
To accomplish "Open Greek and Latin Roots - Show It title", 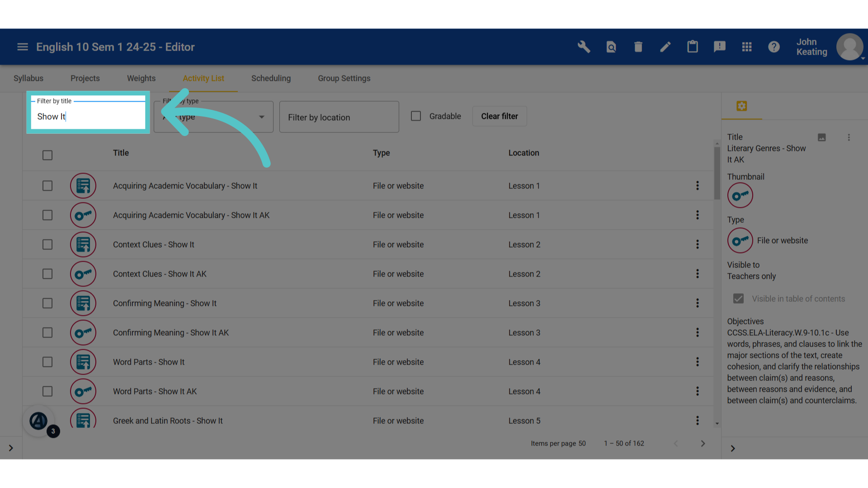I will coord(168,421).
